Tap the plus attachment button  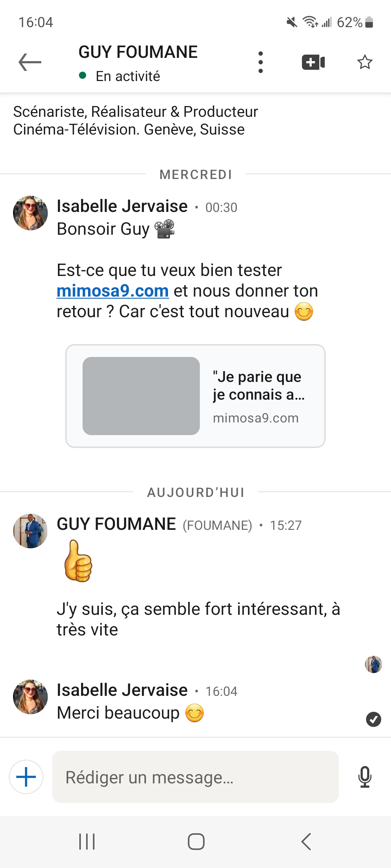pos(26,777)
